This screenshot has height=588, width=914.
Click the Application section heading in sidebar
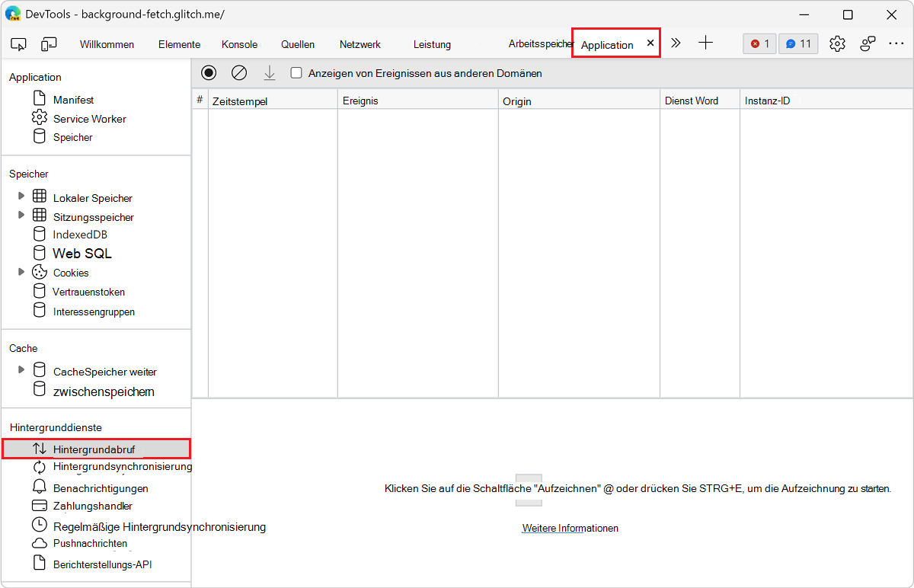pyautogui.click(x=35, y=77)
